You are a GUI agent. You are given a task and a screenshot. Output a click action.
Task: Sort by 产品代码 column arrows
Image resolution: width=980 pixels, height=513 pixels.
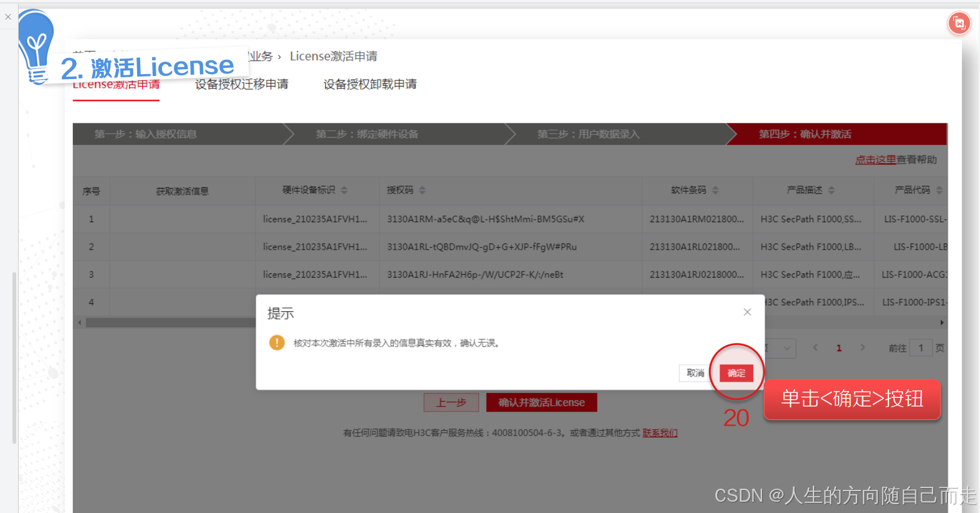(x=940, y=190)
